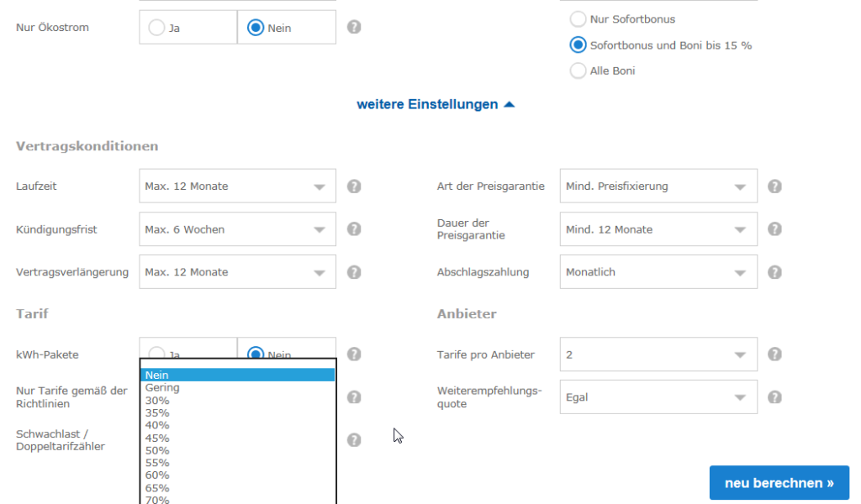Click the 'neu berechnen' button
The image size is (861, 504).
[x=779, y=483]
